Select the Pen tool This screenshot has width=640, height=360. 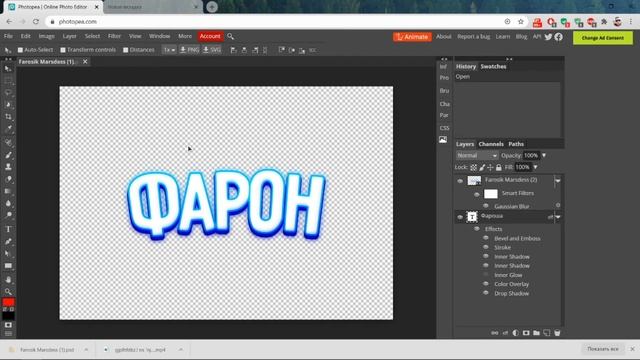(8, 242)
